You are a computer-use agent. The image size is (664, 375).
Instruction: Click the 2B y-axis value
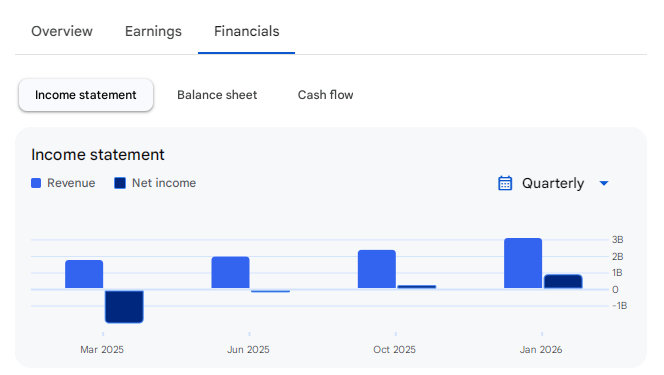pyautogui.click(x=617, y=256)
